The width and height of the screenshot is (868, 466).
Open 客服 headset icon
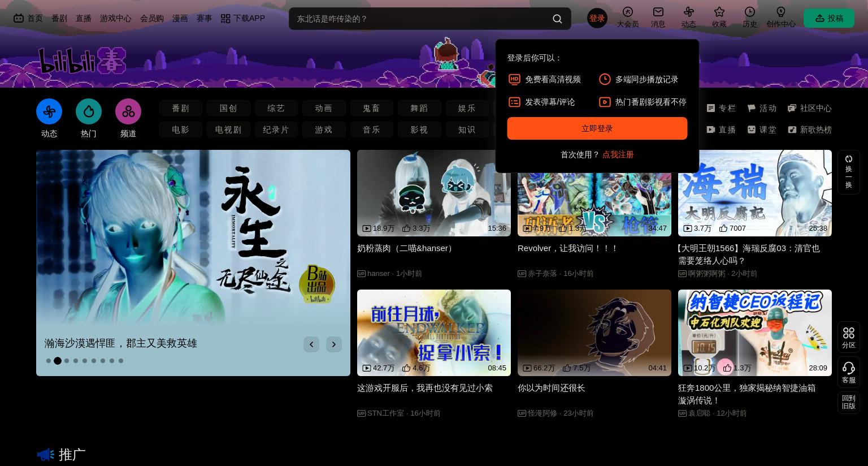(848, 372)
